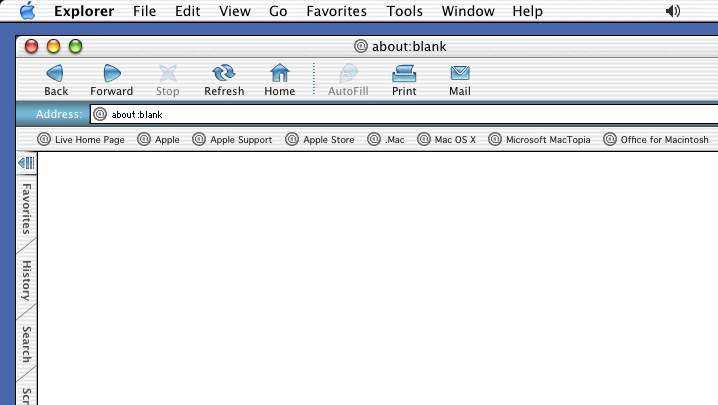This screenshot has height=405, width=718.
Task: Open Mail from the toolbar icon
Action: coord(460,73)
